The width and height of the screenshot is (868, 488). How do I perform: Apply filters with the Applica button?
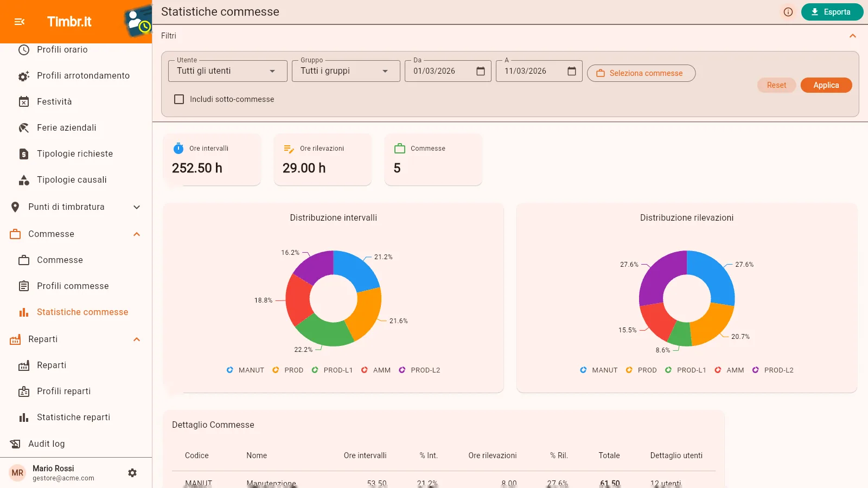[x=826, y=85]
